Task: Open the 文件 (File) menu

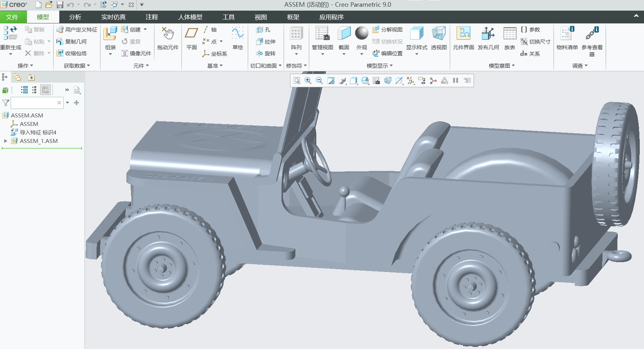Action: (12, 17)
